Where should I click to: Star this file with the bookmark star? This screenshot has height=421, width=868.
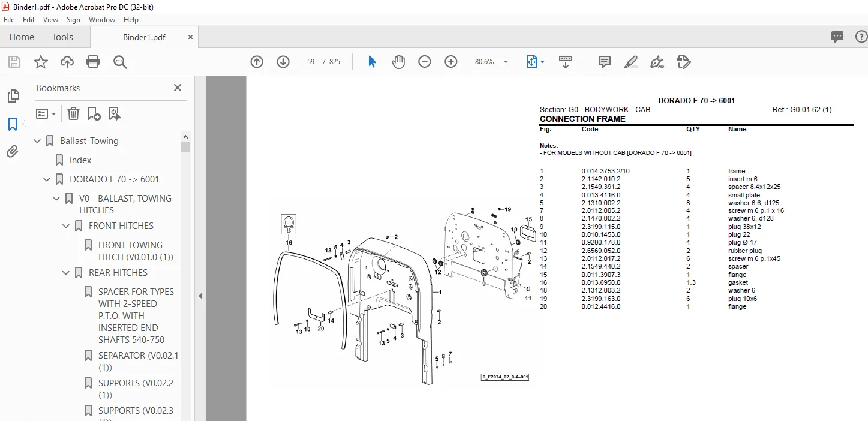[40, 62]
